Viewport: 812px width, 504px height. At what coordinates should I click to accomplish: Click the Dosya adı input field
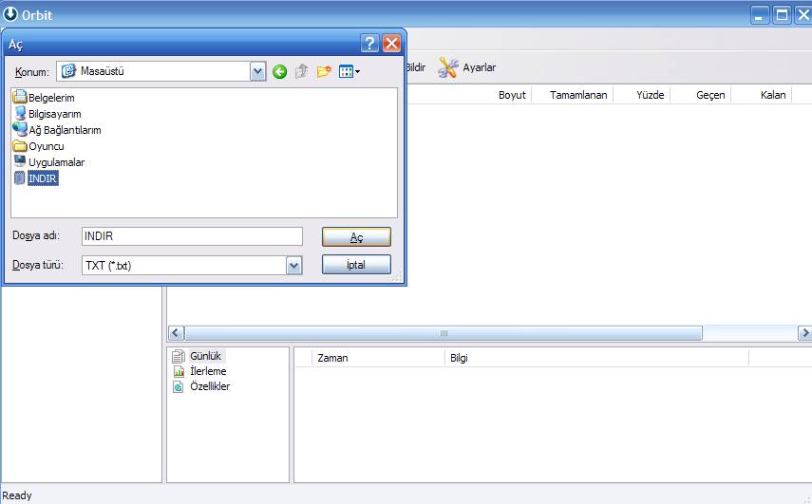point(192,236)
